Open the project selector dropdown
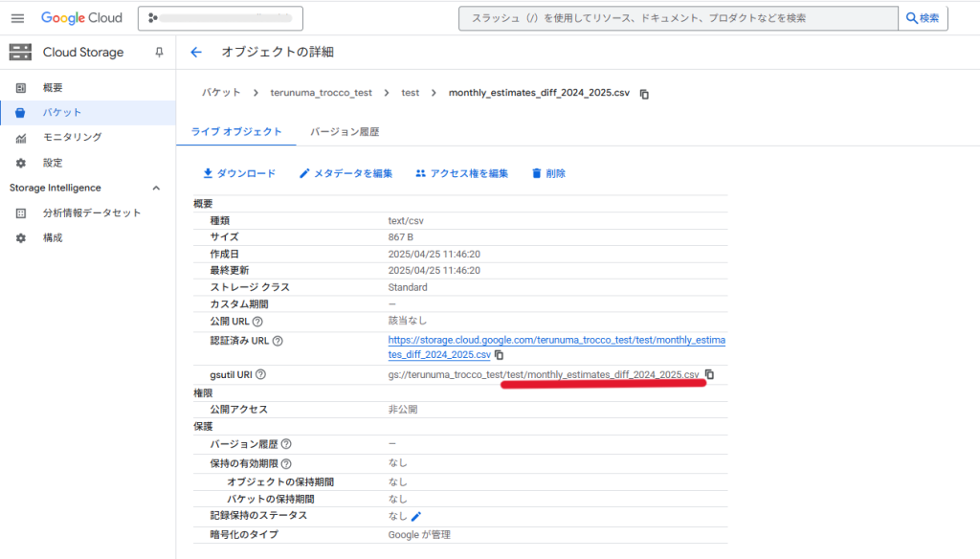980x559 pixels. (221, 18)
